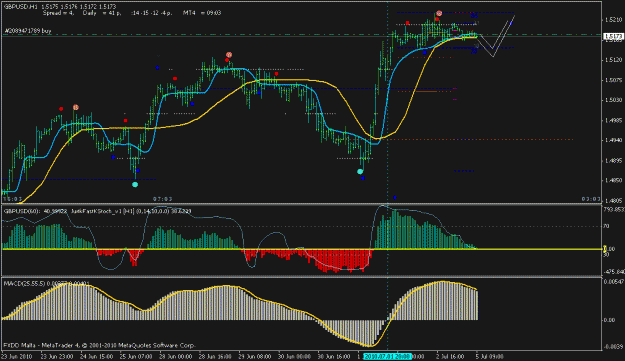The image size is (625, 361).
Task: Click the "30 Jun 16:00" time axis label
Action: click(334, 356)
